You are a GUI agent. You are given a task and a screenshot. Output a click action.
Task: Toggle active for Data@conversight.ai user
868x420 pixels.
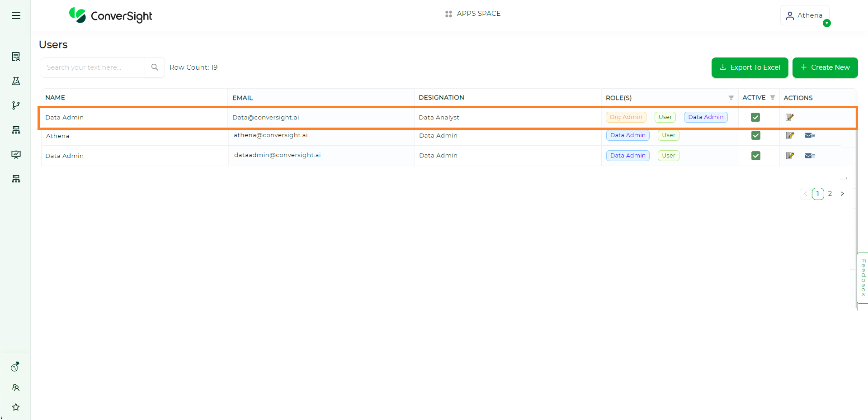click(x=755, y=117)
